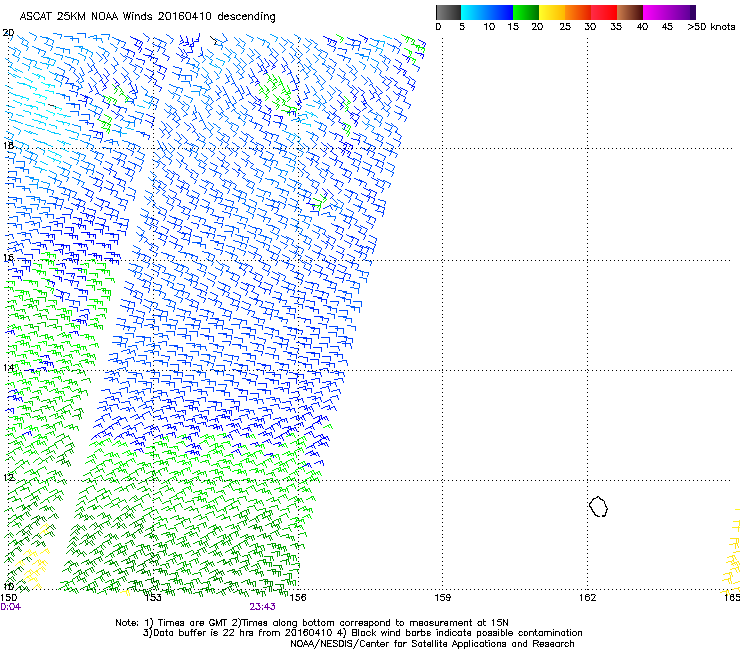Screen dimensions: 740x650
Task: Click the gray 0-5 knots color band
Action: click(x=448, y=12)
